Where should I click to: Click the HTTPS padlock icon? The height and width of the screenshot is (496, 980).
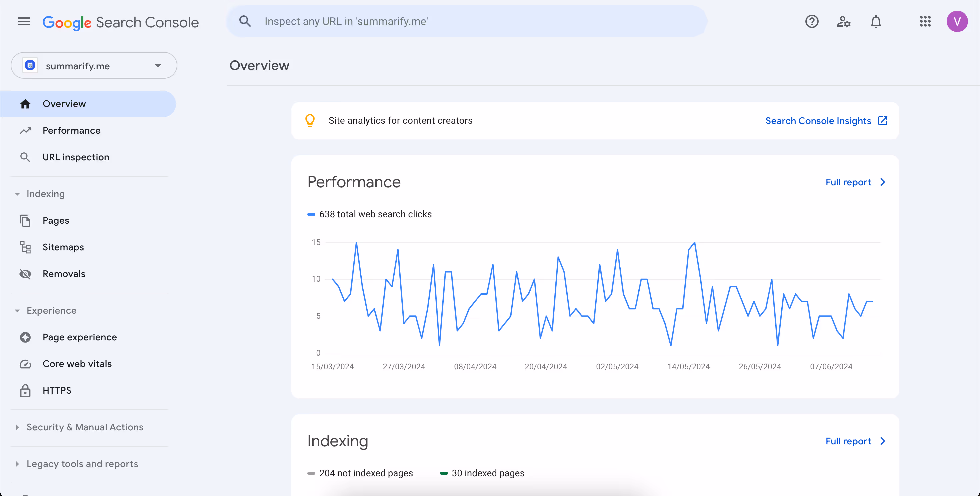click(x=25, y=391)
